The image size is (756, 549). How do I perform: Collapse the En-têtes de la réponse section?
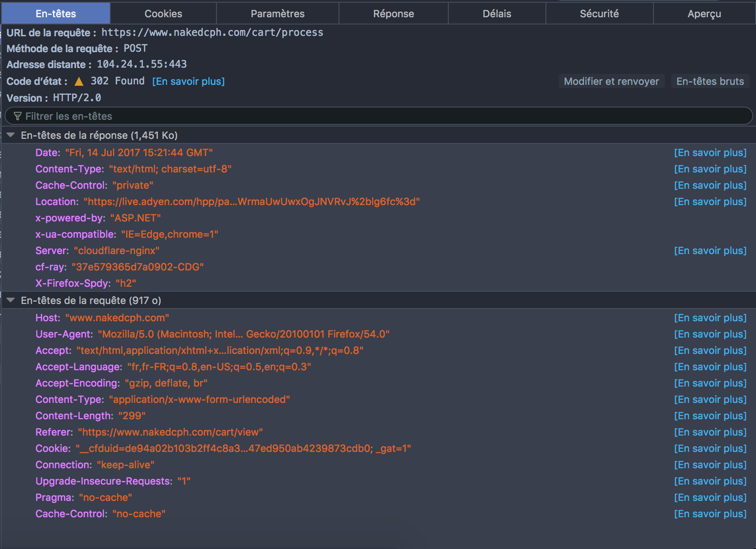coord(10,135)
